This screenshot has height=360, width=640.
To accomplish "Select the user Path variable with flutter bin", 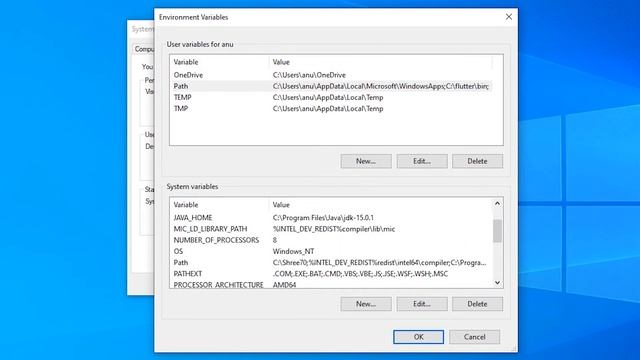I will pyautogui.click(x=331, y=86).
